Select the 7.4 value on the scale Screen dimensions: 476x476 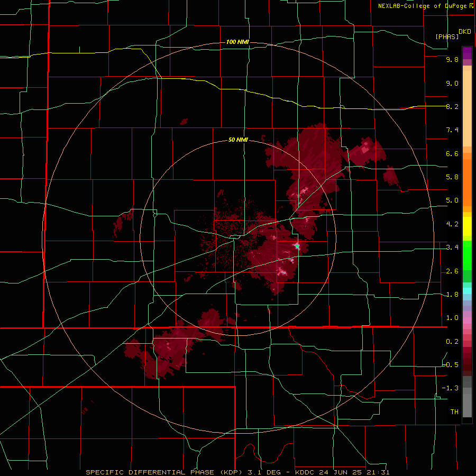point(452,130)
